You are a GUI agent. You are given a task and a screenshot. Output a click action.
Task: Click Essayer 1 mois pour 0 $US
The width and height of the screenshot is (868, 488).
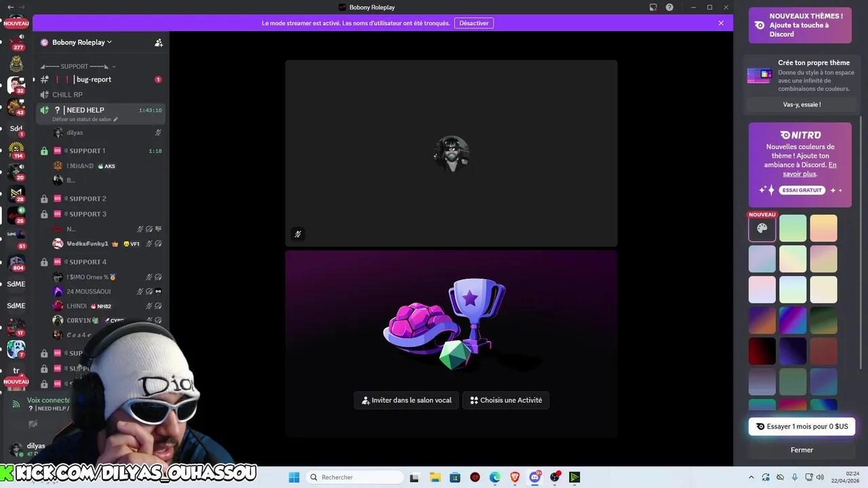point(802,427)
